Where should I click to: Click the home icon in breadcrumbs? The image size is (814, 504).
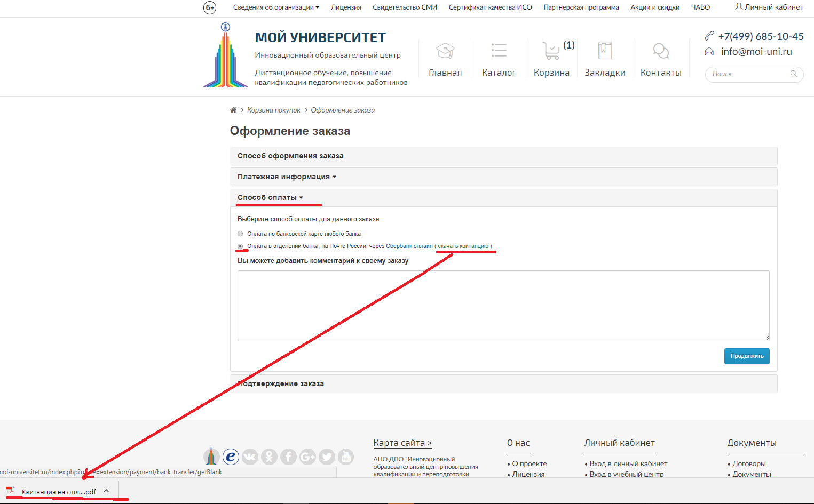[x=233, y=110]
